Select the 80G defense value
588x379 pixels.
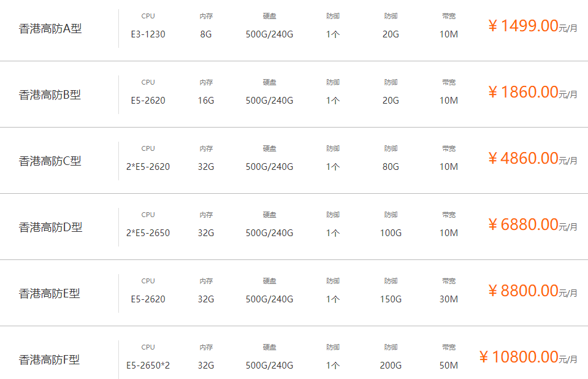tap(391, 167)
